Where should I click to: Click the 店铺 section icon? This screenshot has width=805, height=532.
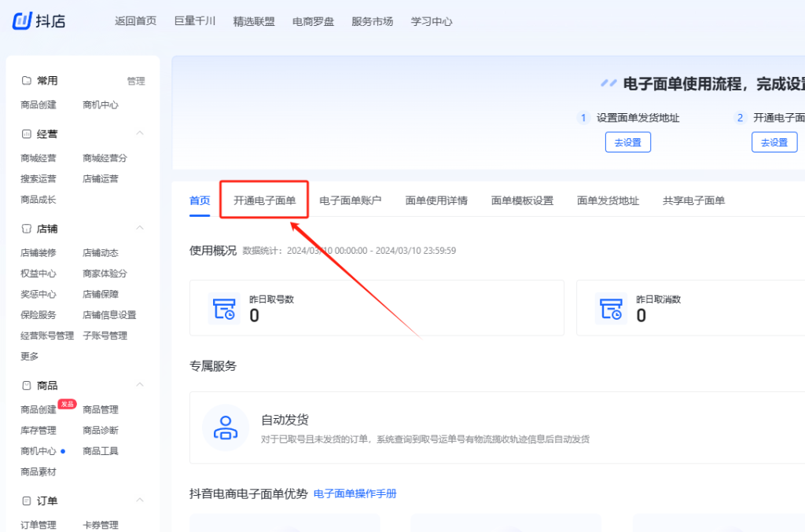point(26,229)
